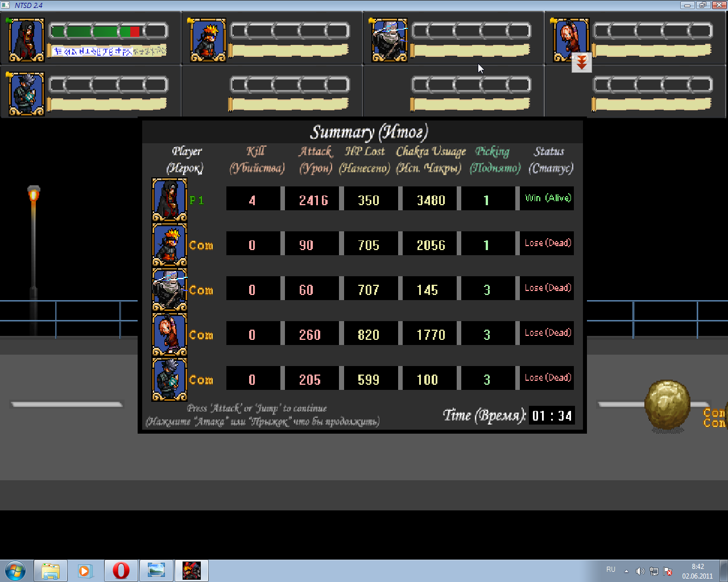Click the green P1 player label

pyautogui.click(x=196, y=200)
